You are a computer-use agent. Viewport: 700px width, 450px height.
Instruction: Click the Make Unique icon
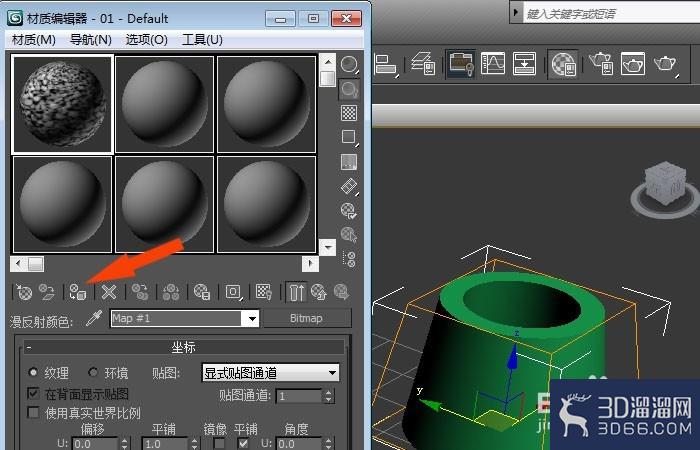171,292
